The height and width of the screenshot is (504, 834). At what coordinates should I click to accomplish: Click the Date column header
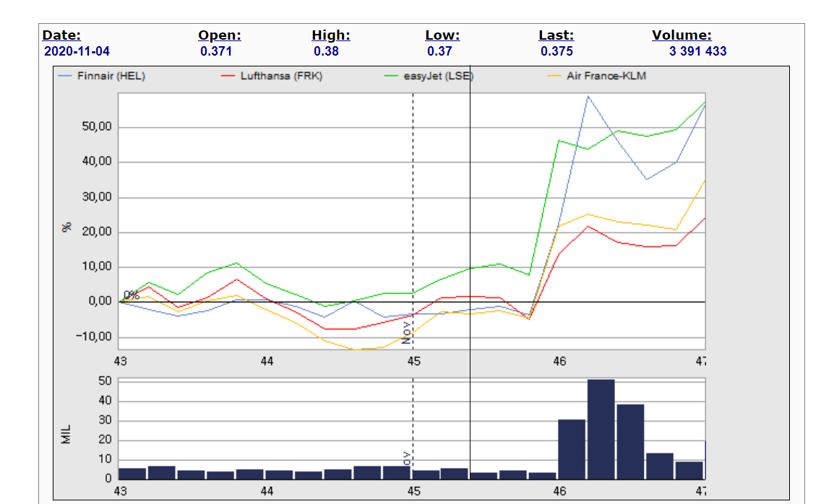61,35
